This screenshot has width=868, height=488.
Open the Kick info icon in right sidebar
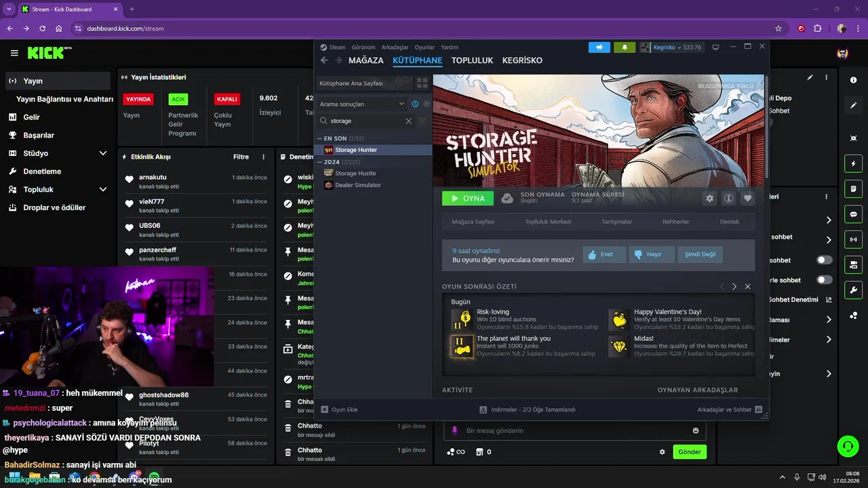853,80
